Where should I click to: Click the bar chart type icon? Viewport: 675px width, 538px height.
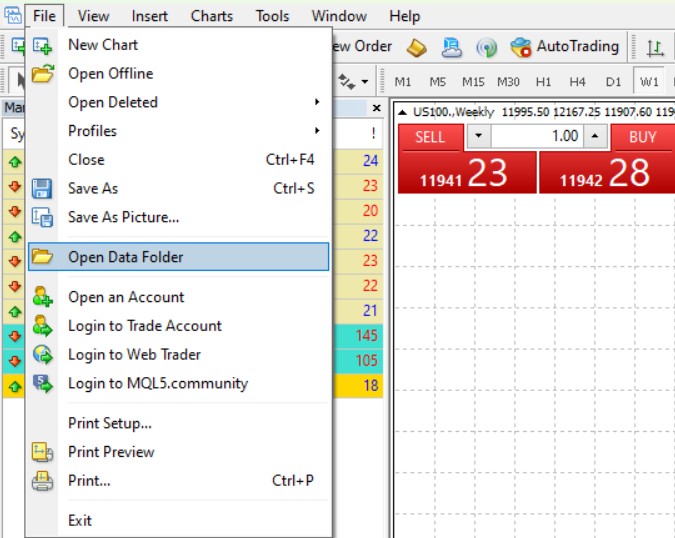pos(655,47)
